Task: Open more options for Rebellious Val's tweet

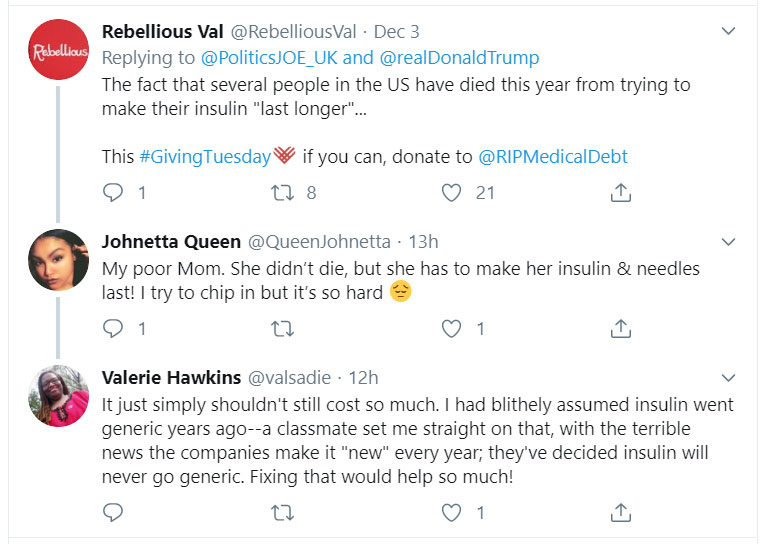Action: [729, 32]
